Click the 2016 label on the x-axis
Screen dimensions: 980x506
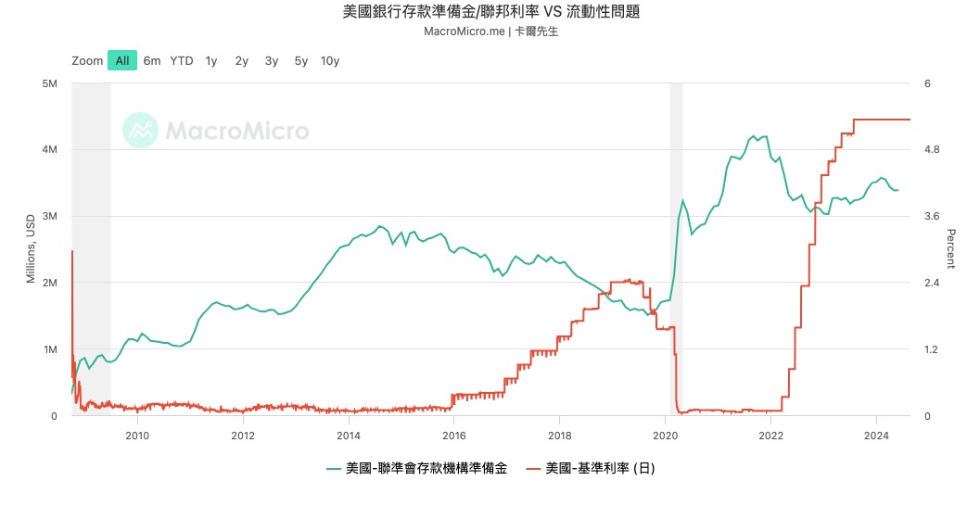(x=454, y=435)
